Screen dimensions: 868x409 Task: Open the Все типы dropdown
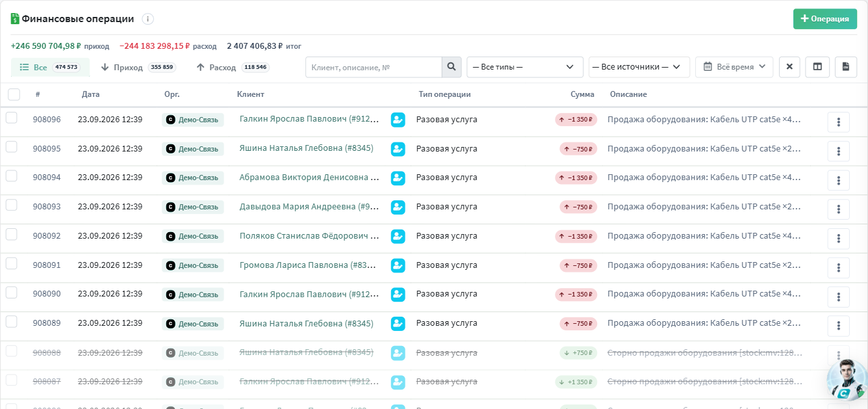[x=525, y=67]
